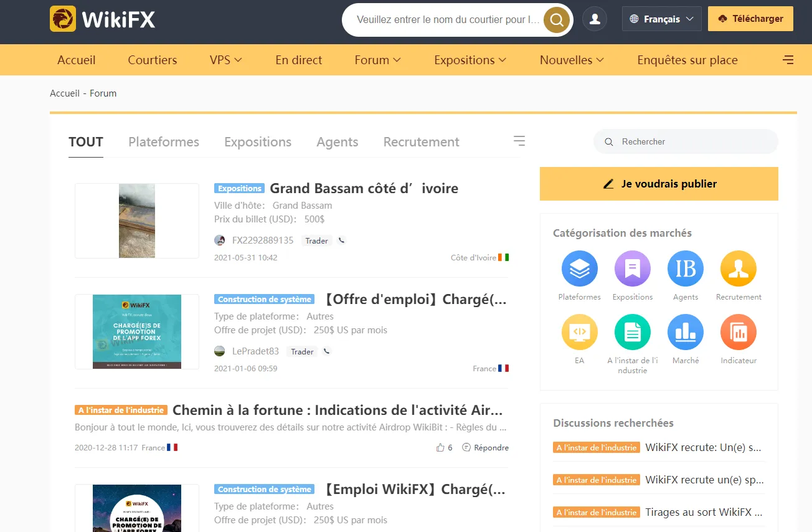Click the Télécharger button
The width and height of the screenshot is (812, 532).
click(x=750, y=19)
